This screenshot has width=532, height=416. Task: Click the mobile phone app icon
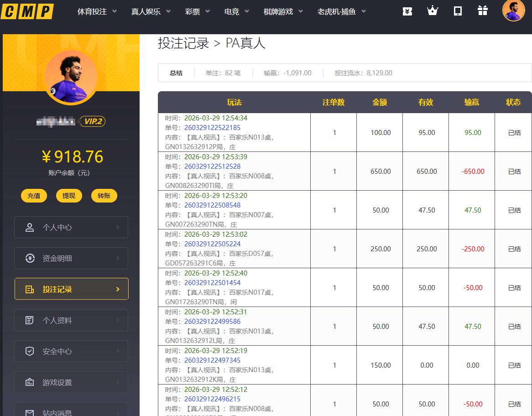coord(458,11)
